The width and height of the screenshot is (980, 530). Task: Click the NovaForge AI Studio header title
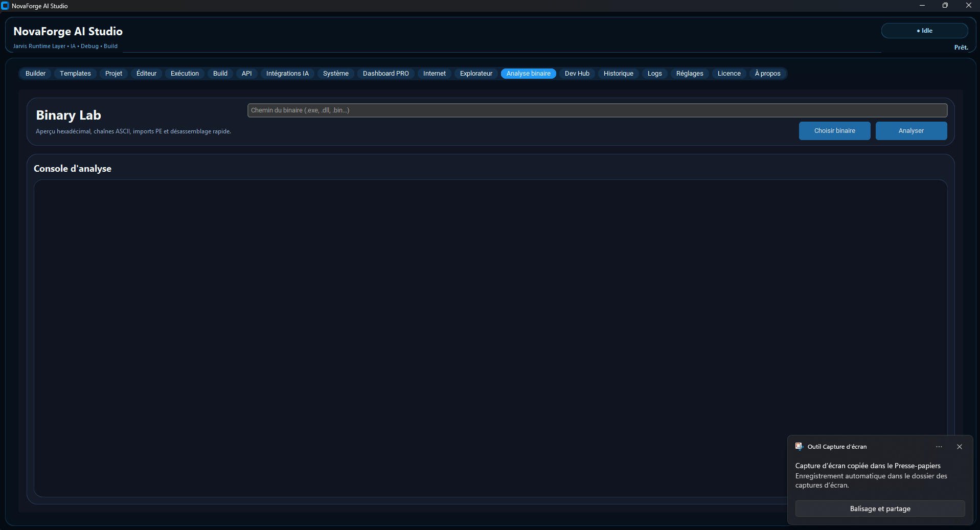[x=68, y=31]
